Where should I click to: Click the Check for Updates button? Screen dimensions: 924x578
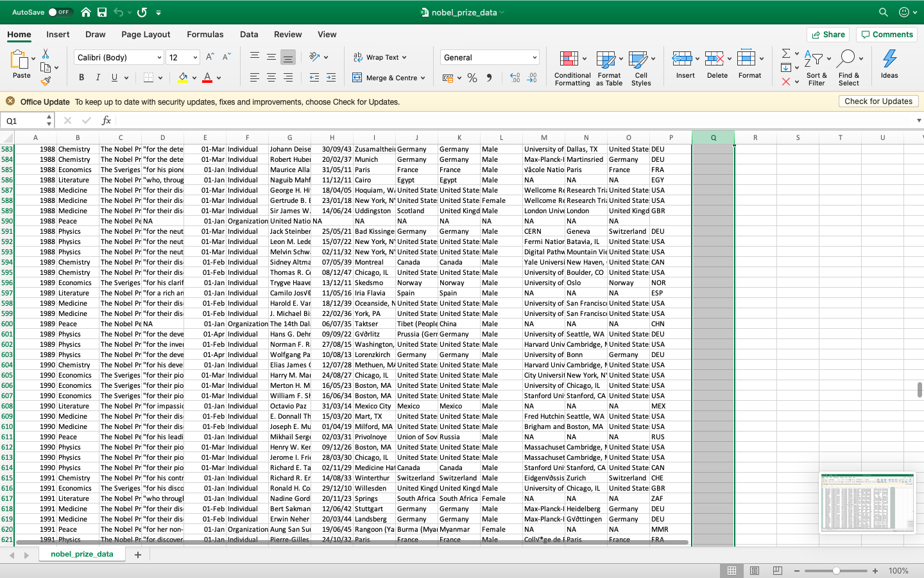(x=878, y=101)
